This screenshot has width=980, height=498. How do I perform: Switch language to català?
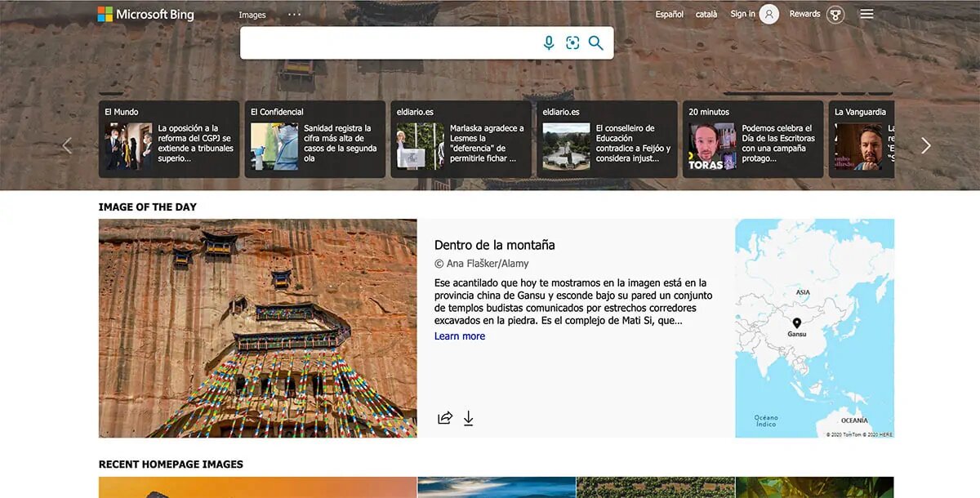pos(706,15)
